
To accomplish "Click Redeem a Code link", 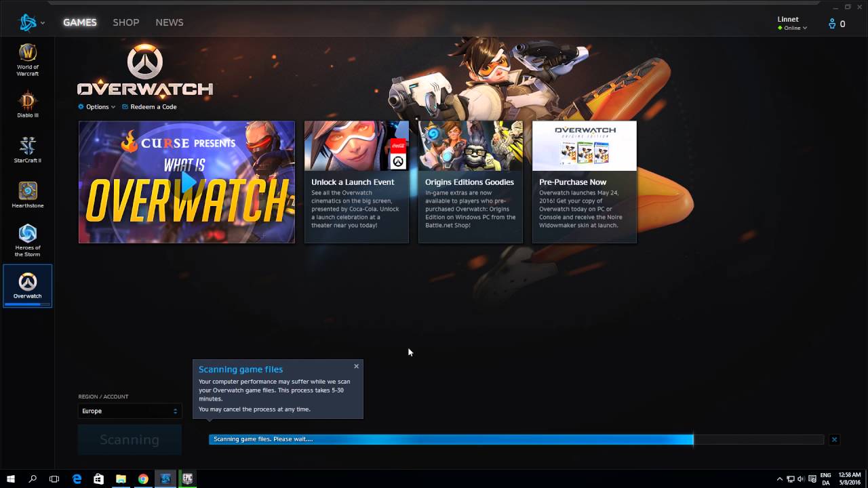I will pos(149,107).
